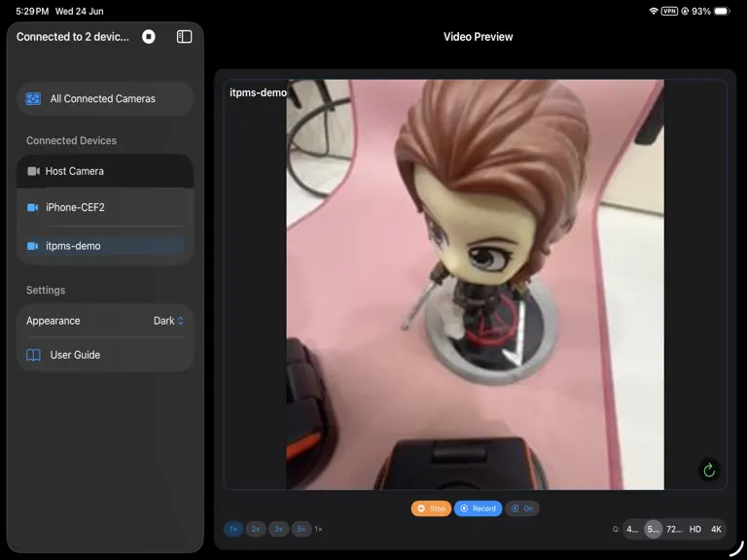Click the orientation lock icon in the status bar
Viewport: 747px width, 560px height.
[x=685, y=11]
